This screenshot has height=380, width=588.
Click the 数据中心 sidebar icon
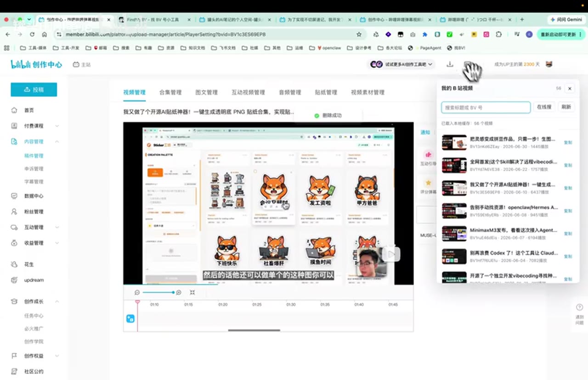[14, 196]
